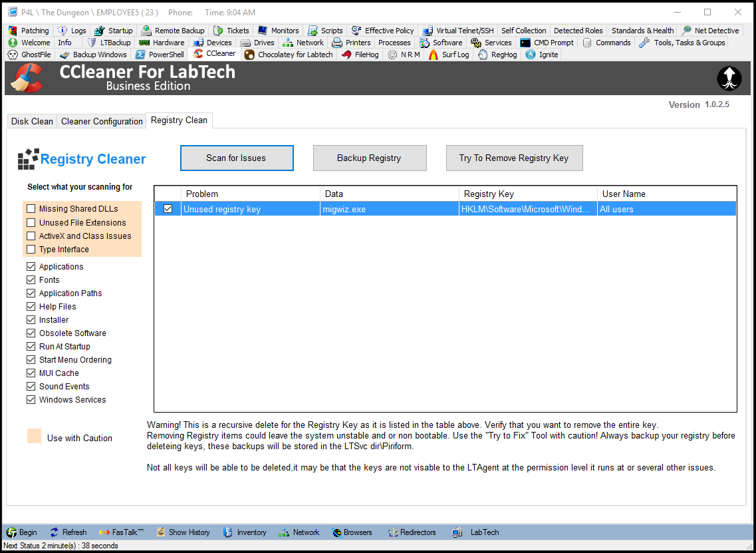Open FasTalk in the bottom toolbar

click(121, 532)
